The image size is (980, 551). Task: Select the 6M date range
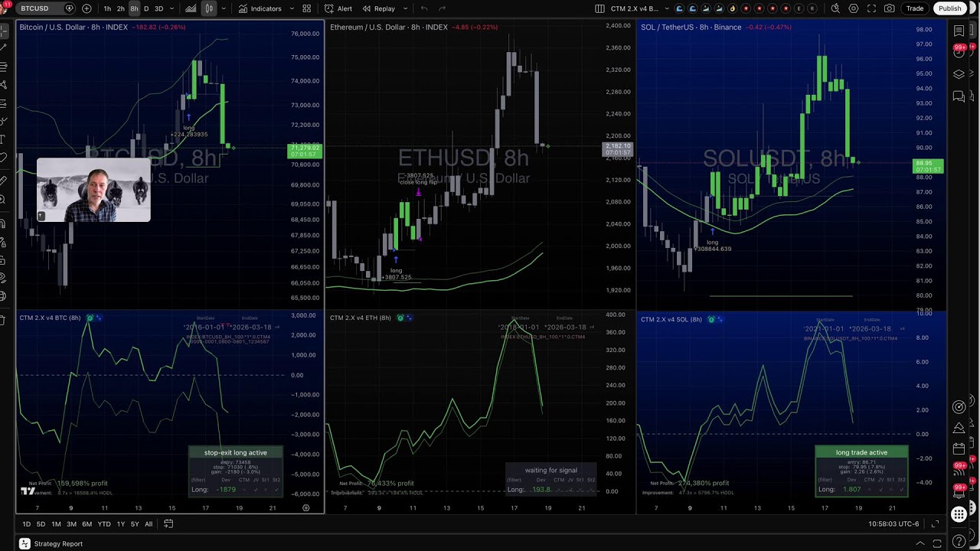tap(87, 524)
